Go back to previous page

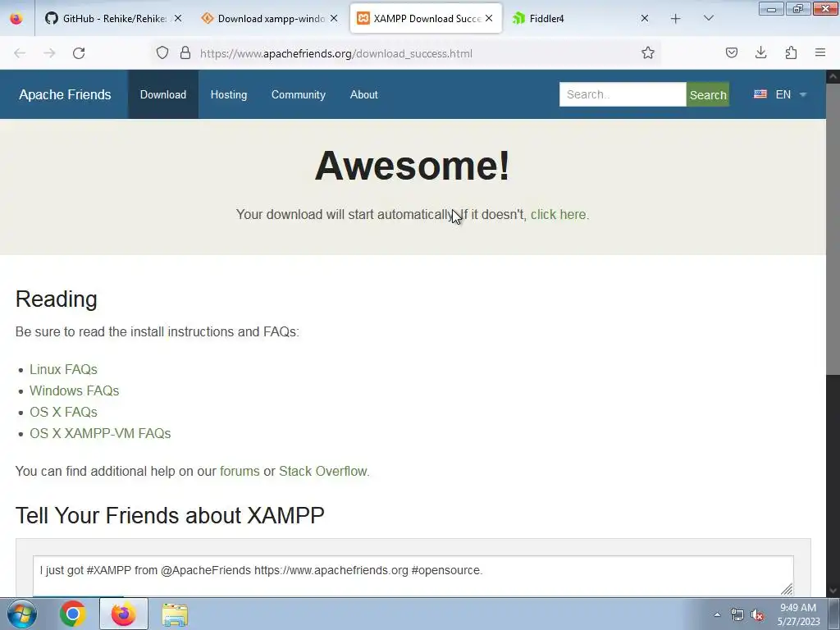point(20,53)
